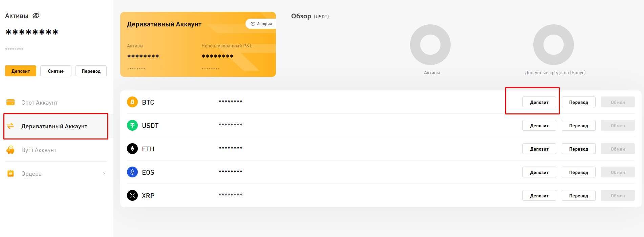
Task: Click Нереализованный P&L label on card
Action: (x=227, y=46)
